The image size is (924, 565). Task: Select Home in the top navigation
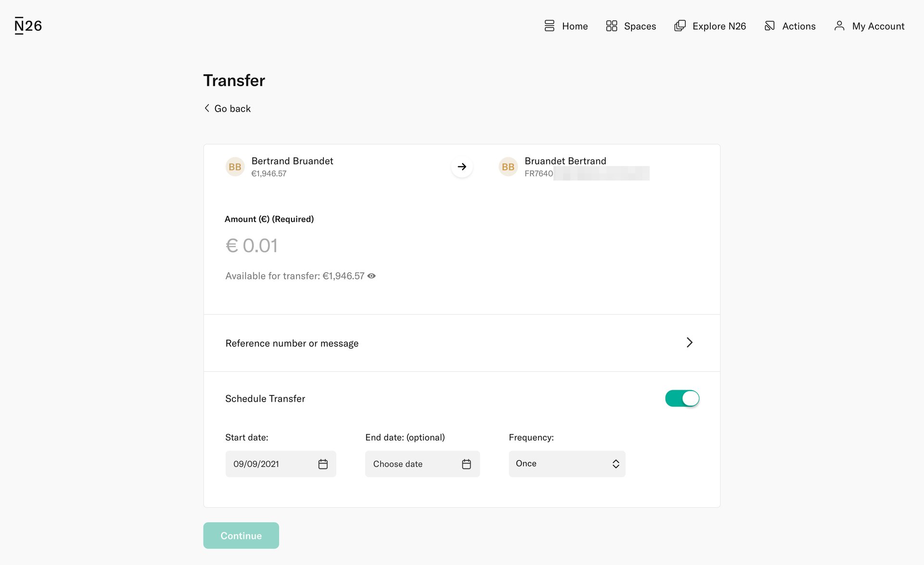(x=575, y=26)
